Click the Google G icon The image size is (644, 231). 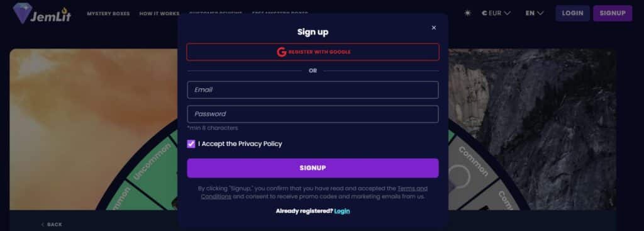coord(281,52)
